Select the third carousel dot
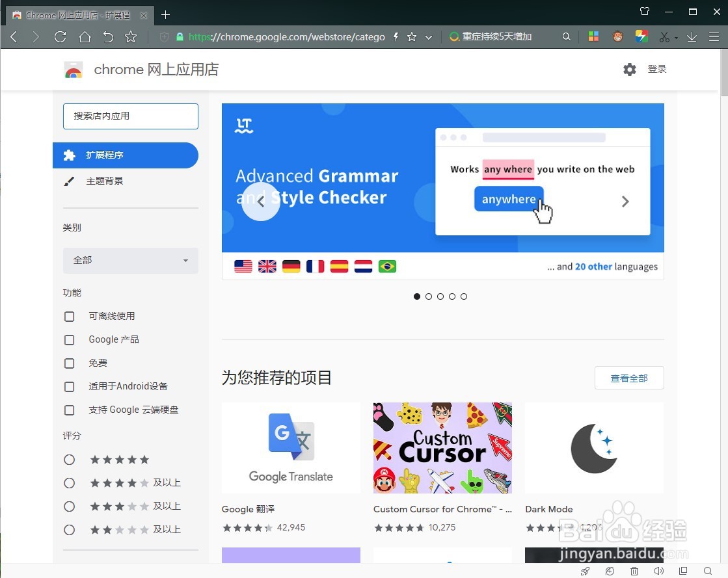This screenshot has width=728, height=578. click(x=440, y=296)
